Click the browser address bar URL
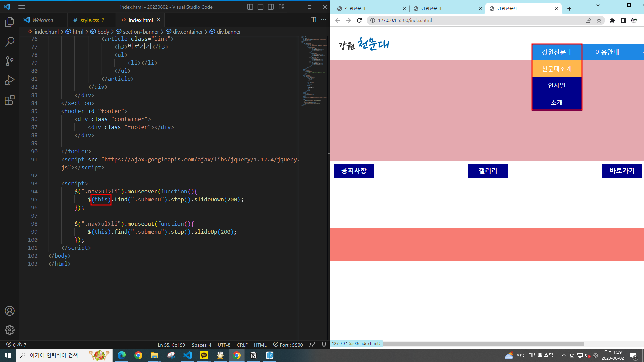This screenshot has height=362, width=644. [x=405, y=20]
